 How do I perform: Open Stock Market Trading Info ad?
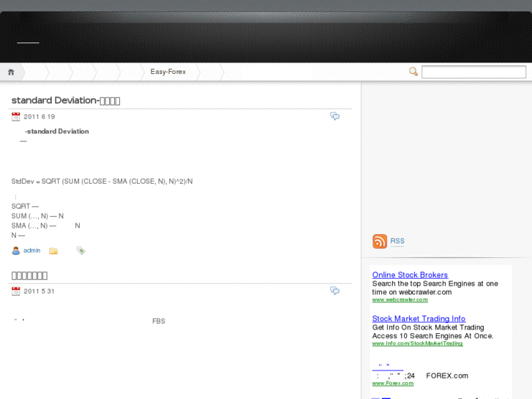point(419,318)
